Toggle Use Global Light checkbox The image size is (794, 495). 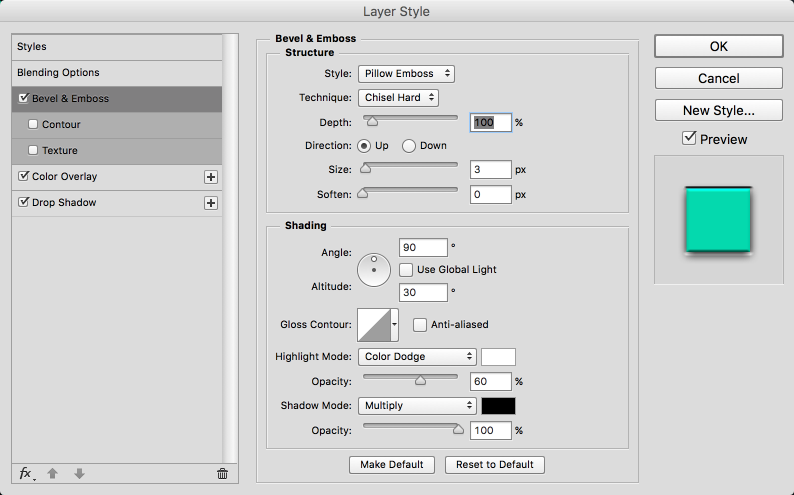pyautogui.click(x=406, y=270)
